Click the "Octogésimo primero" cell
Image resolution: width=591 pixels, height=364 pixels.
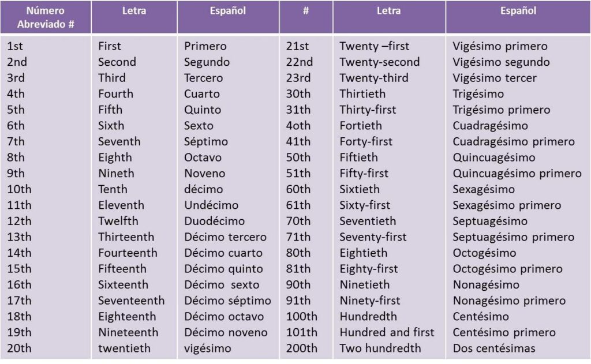pyautogui.click(x=507, y=269)
